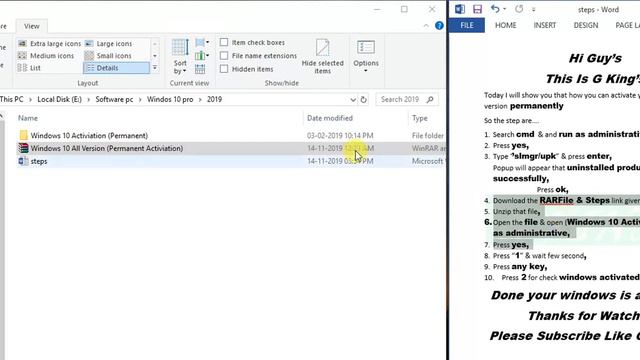Viewport: 640px width, 360px height.
Task: Open Sort by menu
Action: pos(180,57)
